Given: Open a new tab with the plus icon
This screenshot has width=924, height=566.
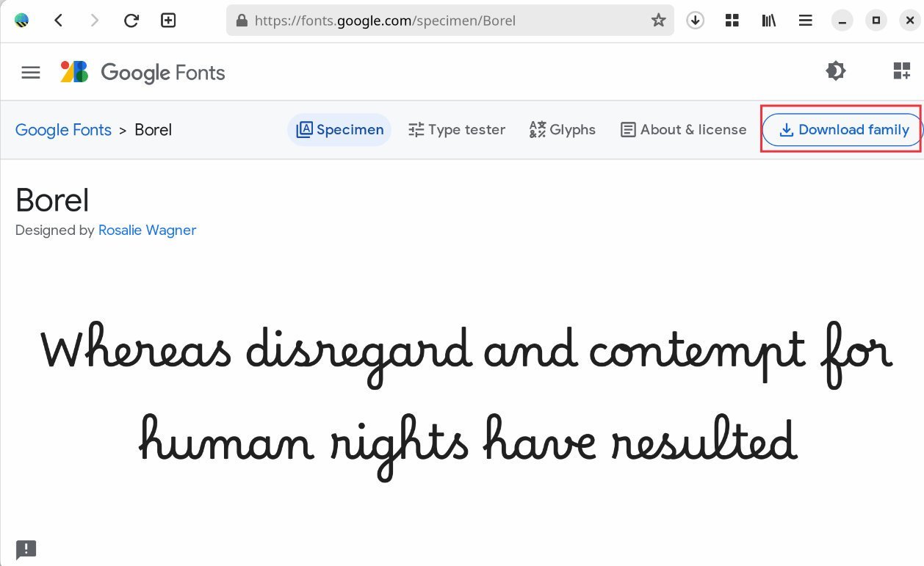Looking at the screenshot, I should (x=168, y=20).
